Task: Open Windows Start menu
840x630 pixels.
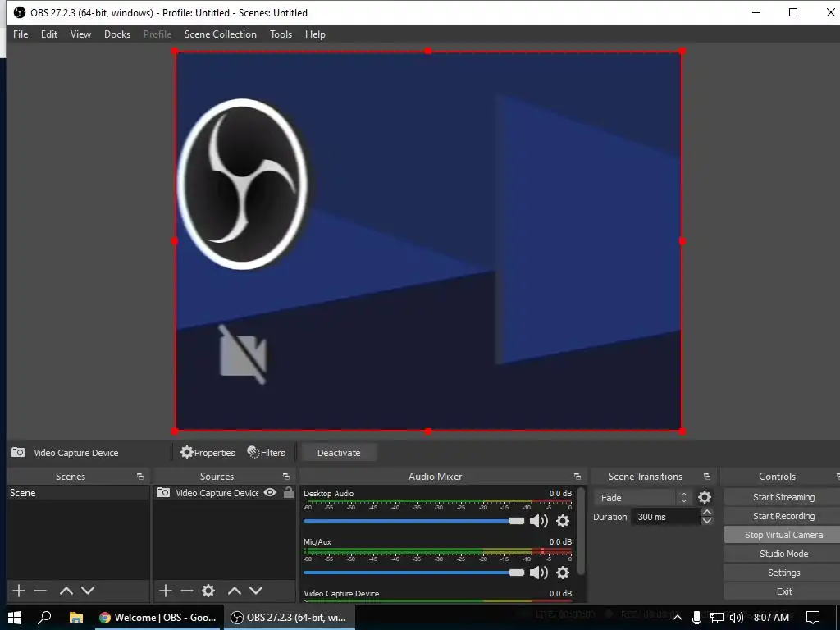Action: tap(15, 618)
